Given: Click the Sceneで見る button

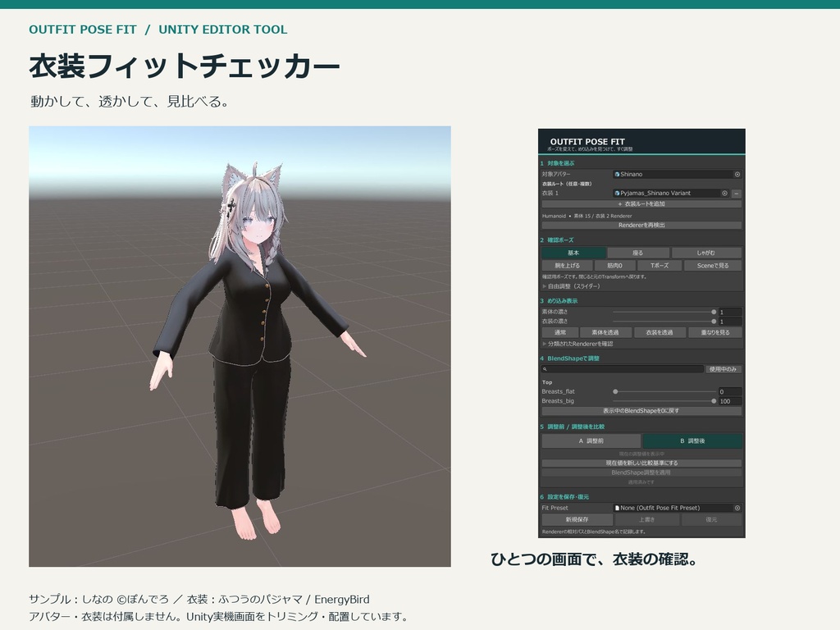Looking at the screenshot, I should (713, 266).
